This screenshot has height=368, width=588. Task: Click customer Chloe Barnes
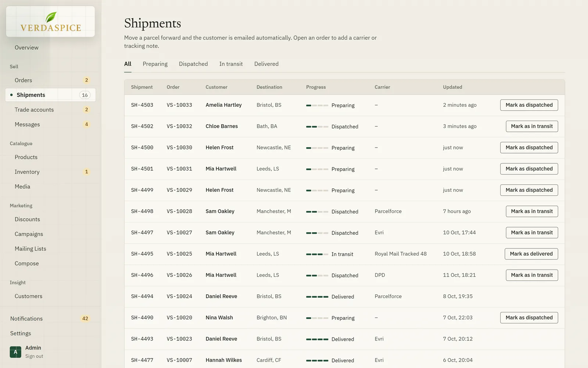point(222,126)
